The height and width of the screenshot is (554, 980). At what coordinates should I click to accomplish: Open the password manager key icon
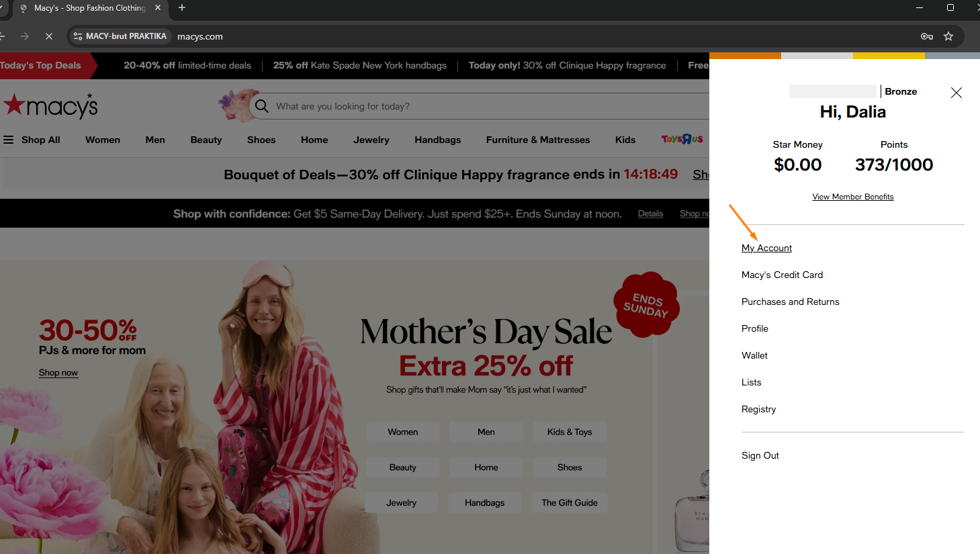pyautogui.click(x=927, y=36)
